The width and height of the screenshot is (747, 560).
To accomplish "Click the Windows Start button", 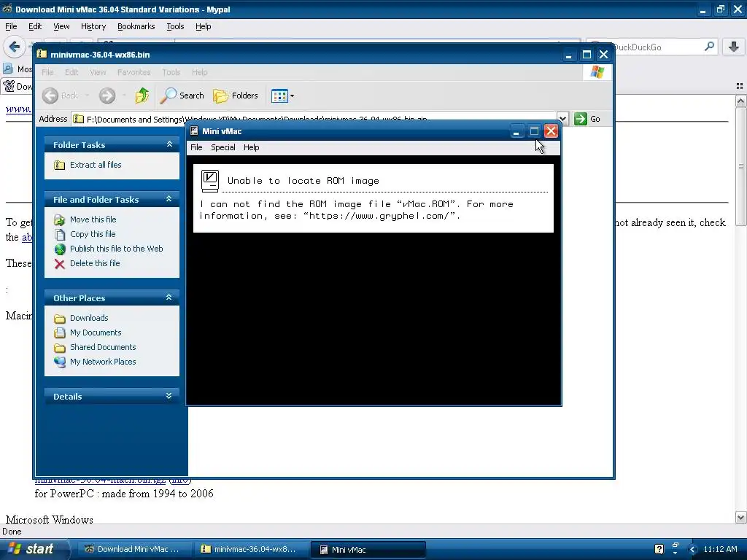I will click(x=34, y=549).
